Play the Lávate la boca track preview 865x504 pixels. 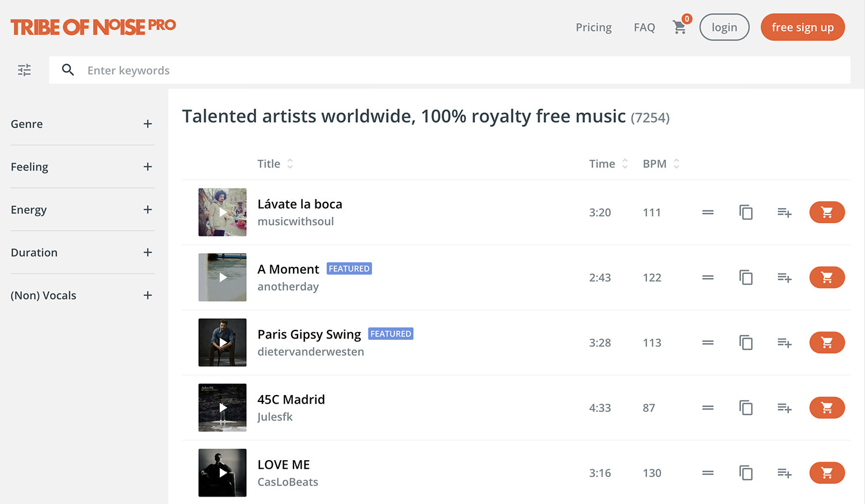click(x=222, y=212)
